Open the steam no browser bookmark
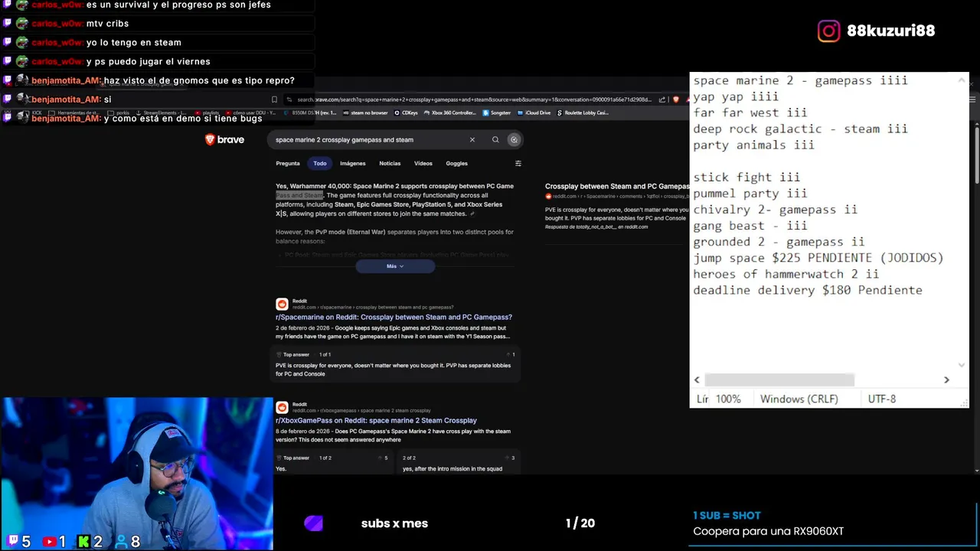The height and width of the screenshot is (551, 980). (365, 112)
